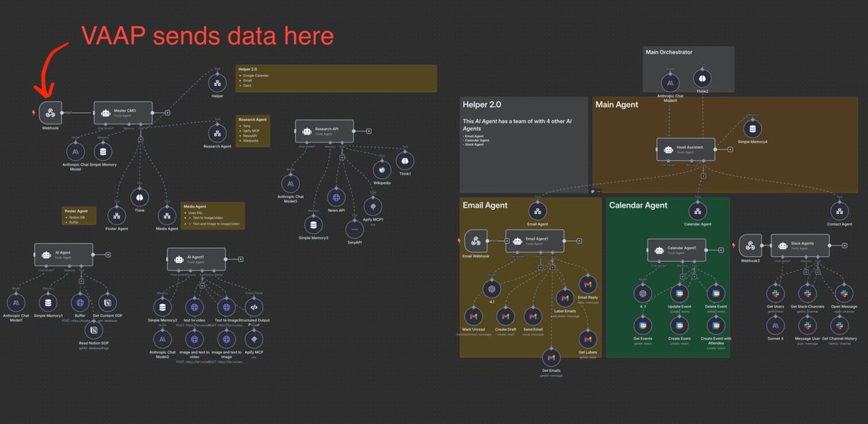Click the Email Agent tool node

tap(537, 210)
